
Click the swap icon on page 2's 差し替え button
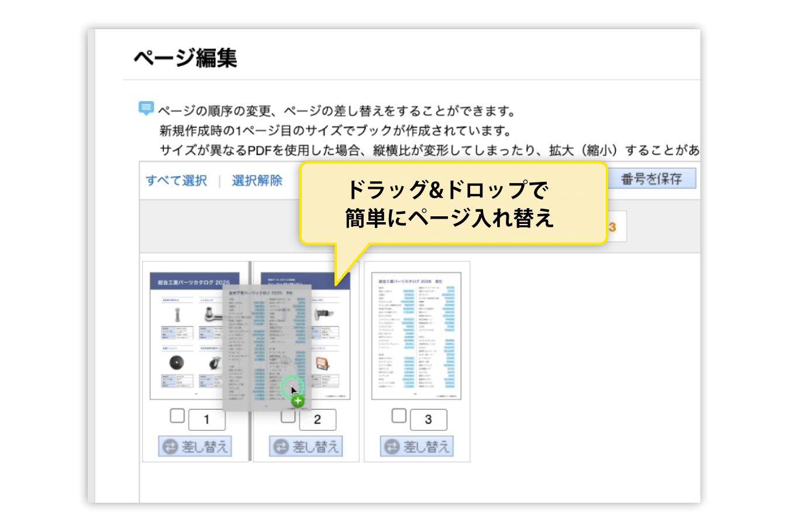[281, 447]
